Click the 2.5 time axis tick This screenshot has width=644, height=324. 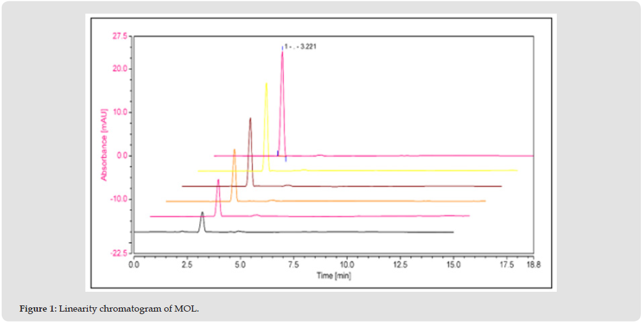tap(187, 265)
